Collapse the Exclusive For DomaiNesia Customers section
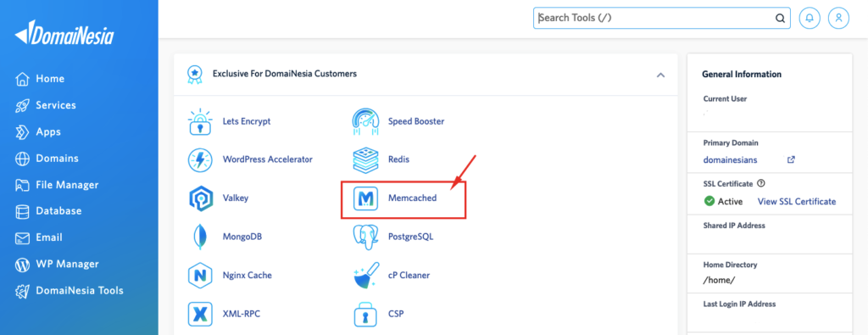The image size is (868, 335). (x=660, y=75)
